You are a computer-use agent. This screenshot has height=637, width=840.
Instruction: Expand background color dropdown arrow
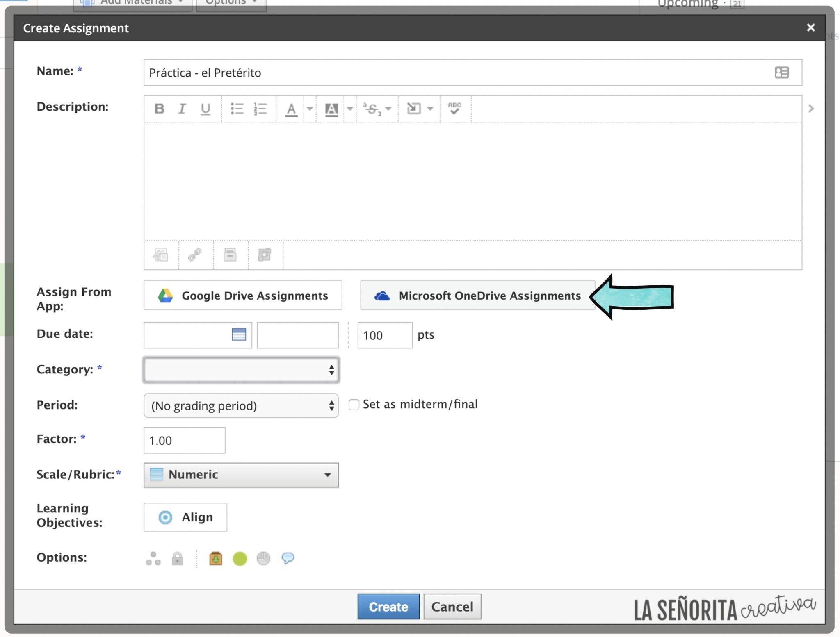click(350, 109)
